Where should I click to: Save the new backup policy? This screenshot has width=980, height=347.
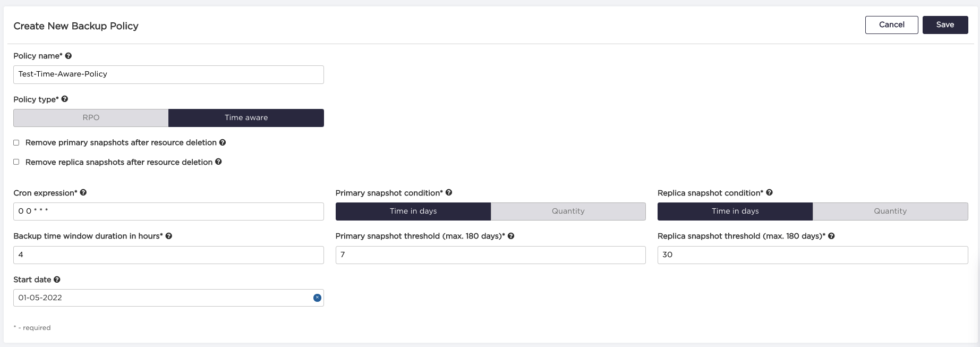[945, 25]
